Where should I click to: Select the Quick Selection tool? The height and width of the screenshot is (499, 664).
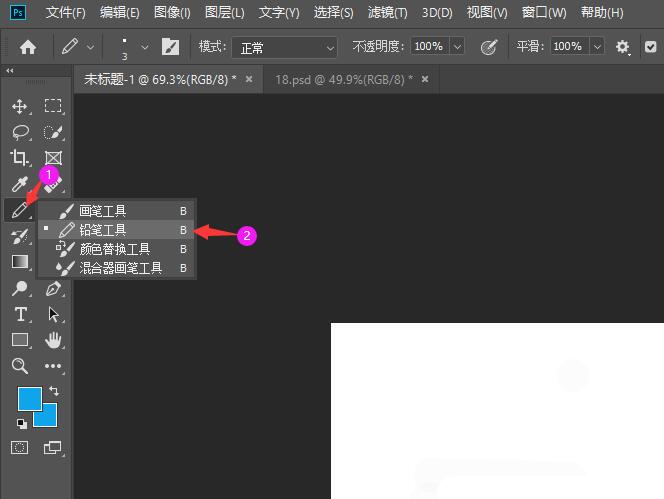tap(53, 132)
